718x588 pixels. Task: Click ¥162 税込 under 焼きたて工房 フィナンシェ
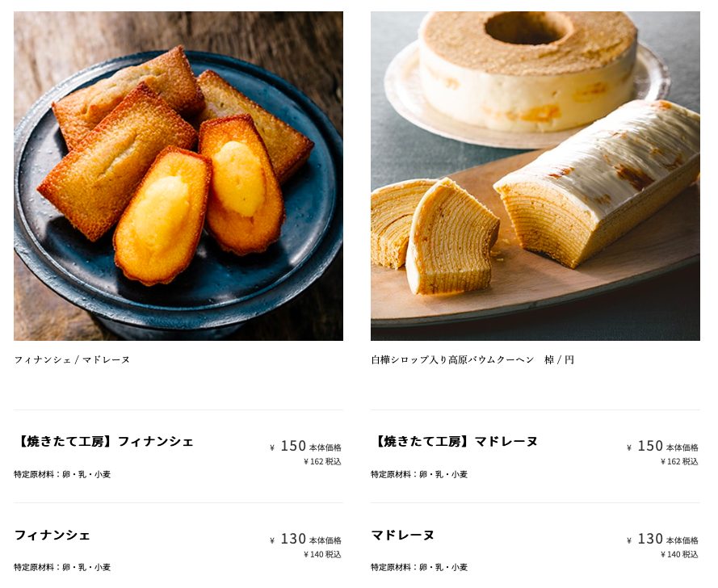pyautogui.click(x=322, y=462)
